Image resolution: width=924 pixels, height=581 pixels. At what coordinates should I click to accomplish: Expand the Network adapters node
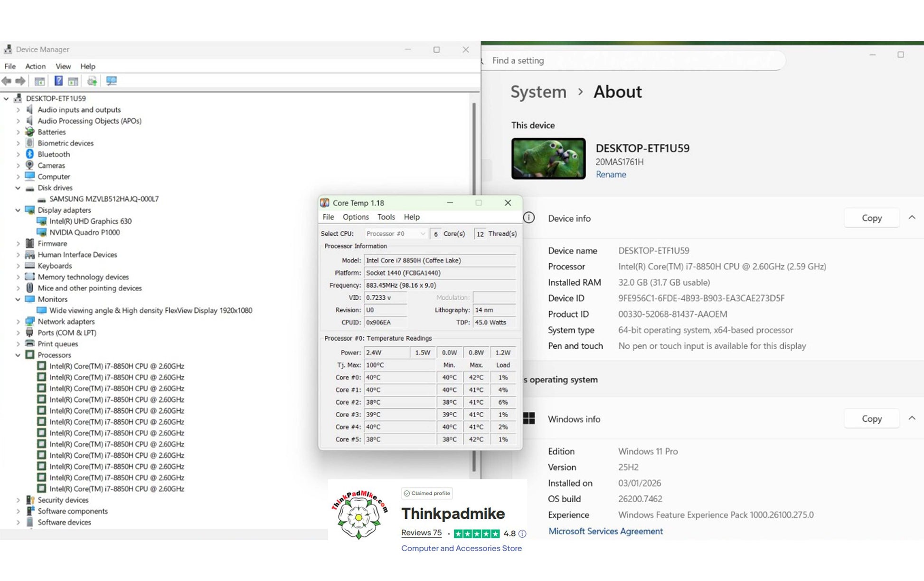(18, 322)
